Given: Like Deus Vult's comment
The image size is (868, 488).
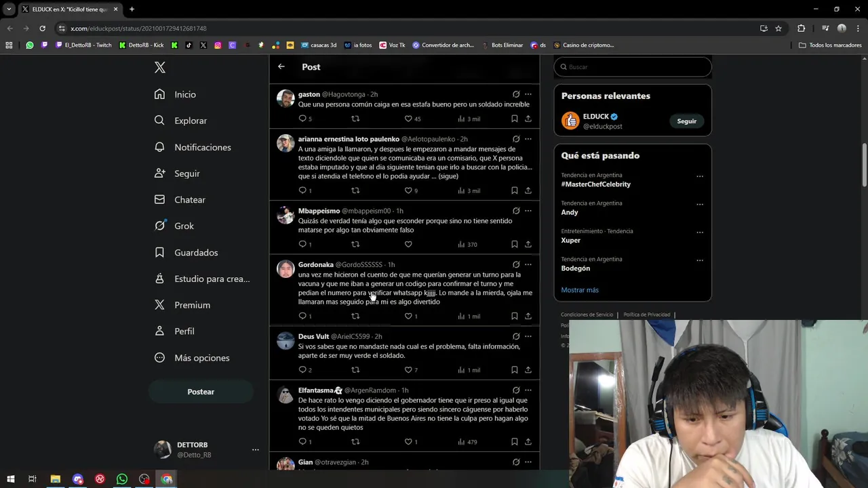Looking at the screenshot, I should [x=408, y=370].
